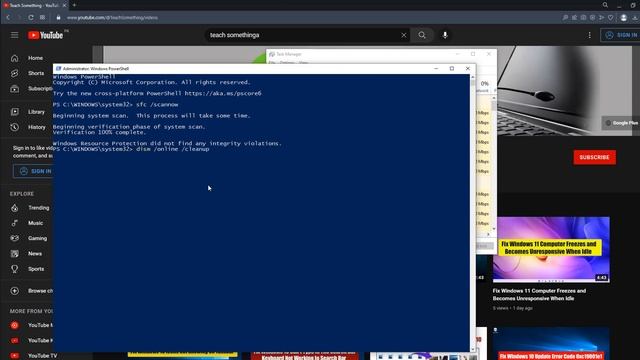The image size is (640, 360).
Task: Open video title Fix Windows 11 Computer Freezes
Action: [x=539, y=295]
